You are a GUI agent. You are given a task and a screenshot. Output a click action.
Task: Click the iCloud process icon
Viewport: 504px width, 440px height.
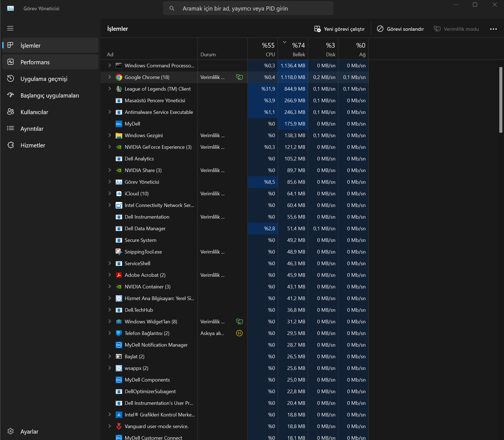[x=119, y=194]
